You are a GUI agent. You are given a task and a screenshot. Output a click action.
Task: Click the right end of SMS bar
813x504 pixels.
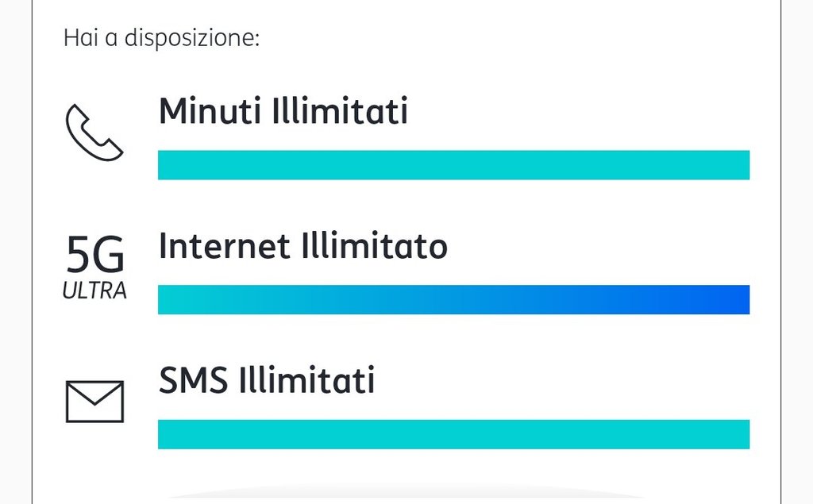(x=737, y=434)
